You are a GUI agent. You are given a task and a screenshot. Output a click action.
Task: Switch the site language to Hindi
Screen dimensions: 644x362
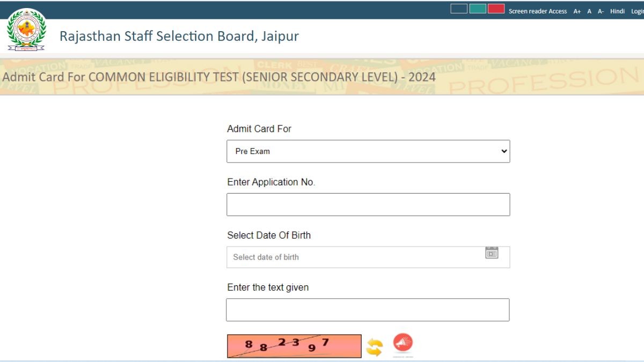tap(617, 11)
